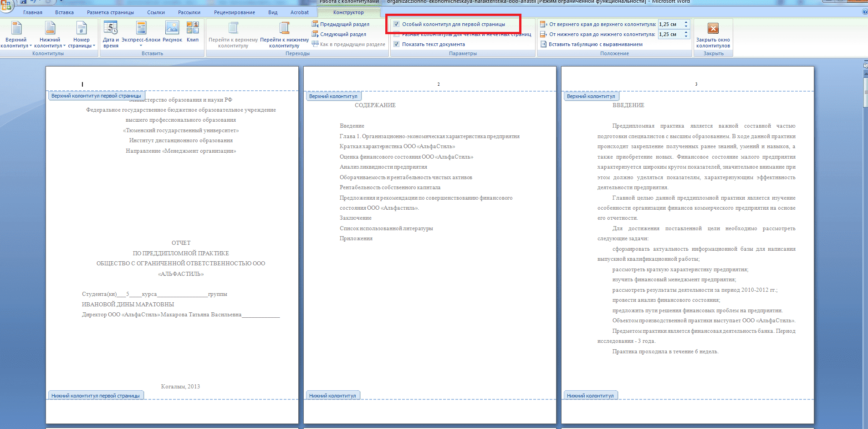Viewport: 868px width, 429px height.
Task: Toggle Разные колонтитулы для четных и нечетных страниц
Action: 397,34
